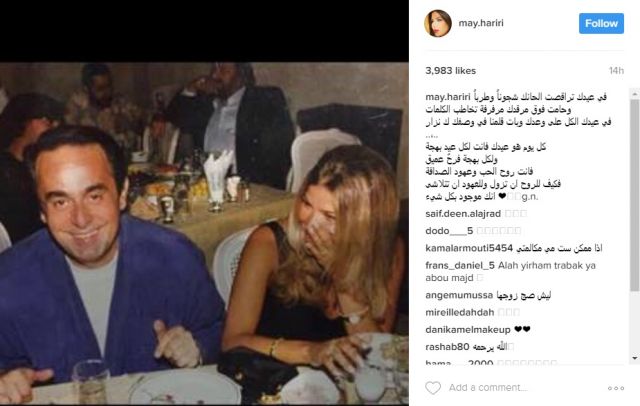Open the saif.deen.alajrad commenter profile
Viewport: 640px width, 406px height.
coord(463,213)
